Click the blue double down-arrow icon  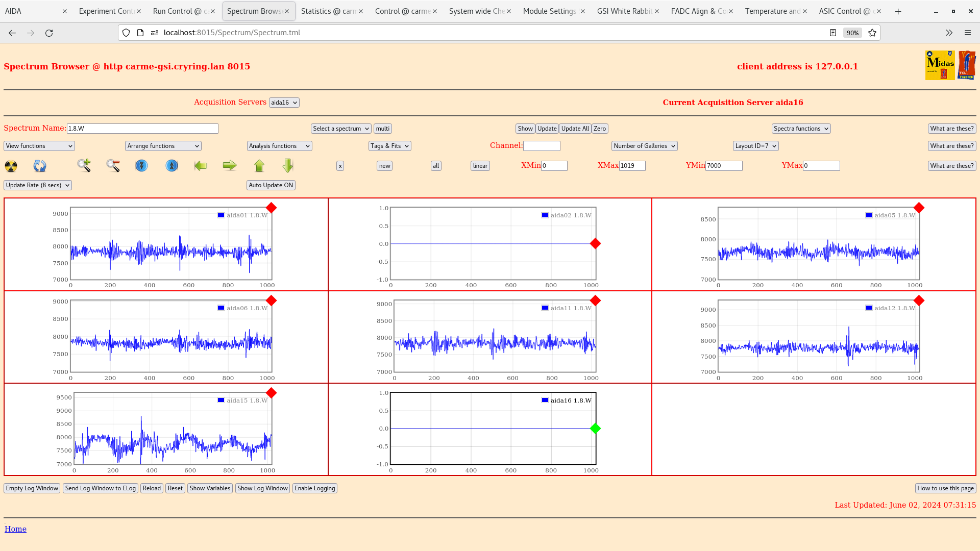tap(141, 165)
